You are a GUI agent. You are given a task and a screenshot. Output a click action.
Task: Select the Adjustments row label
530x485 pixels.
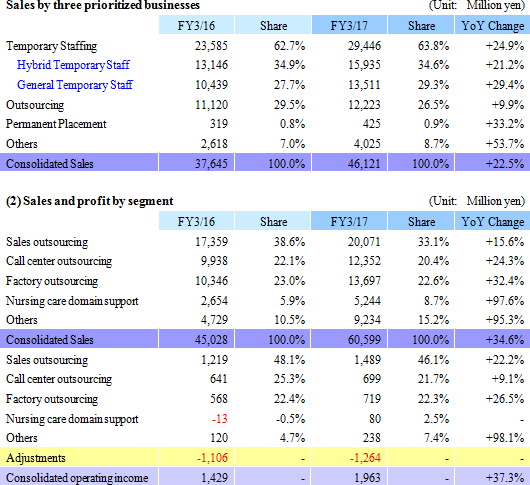(36, 458)
